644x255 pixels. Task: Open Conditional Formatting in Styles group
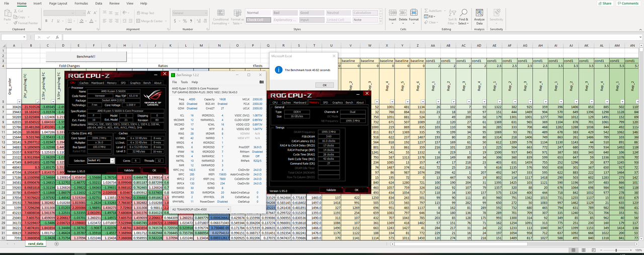(x=220, y=18)
